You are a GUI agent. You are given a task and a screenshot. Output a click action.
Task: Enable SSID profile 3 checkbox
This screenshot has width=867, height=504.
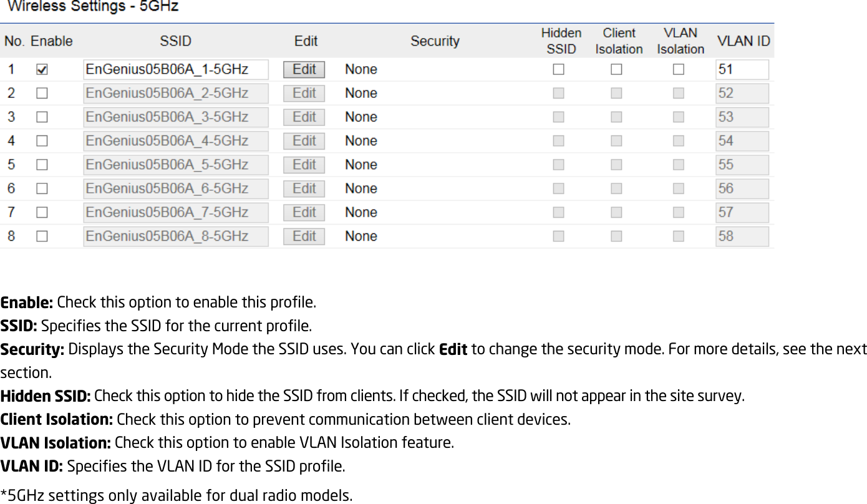pos(42,117)
